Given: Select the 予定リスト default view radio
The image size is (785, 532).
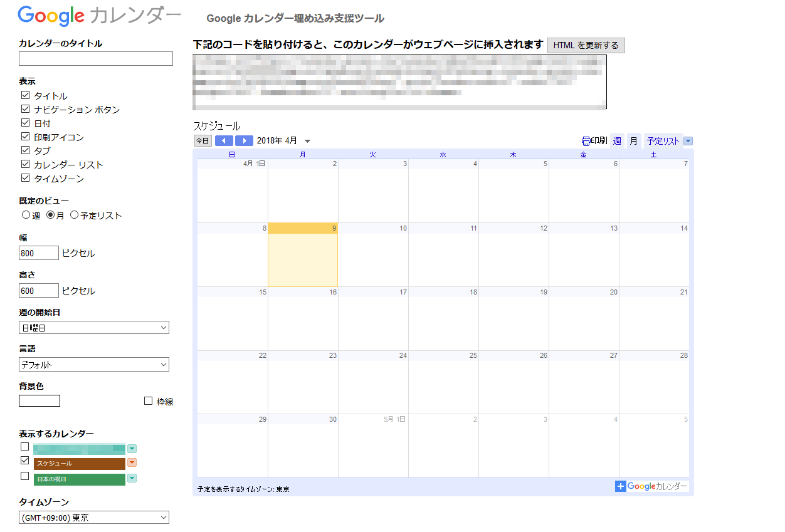Looking at the screenshot, I should pos(75,215).
